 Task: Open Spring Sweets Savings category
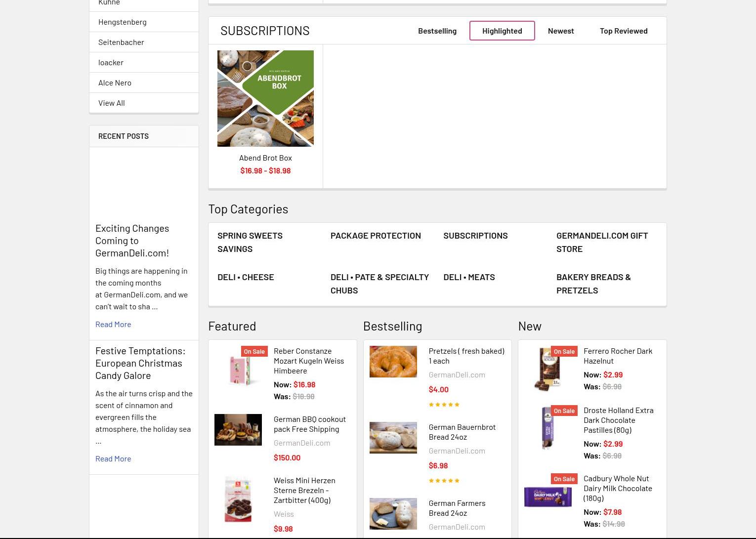pos(250,242)
